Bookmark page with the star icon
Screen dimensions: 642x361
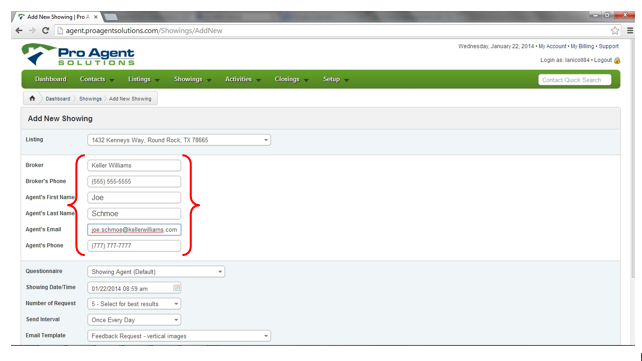(x=615, y=31)
